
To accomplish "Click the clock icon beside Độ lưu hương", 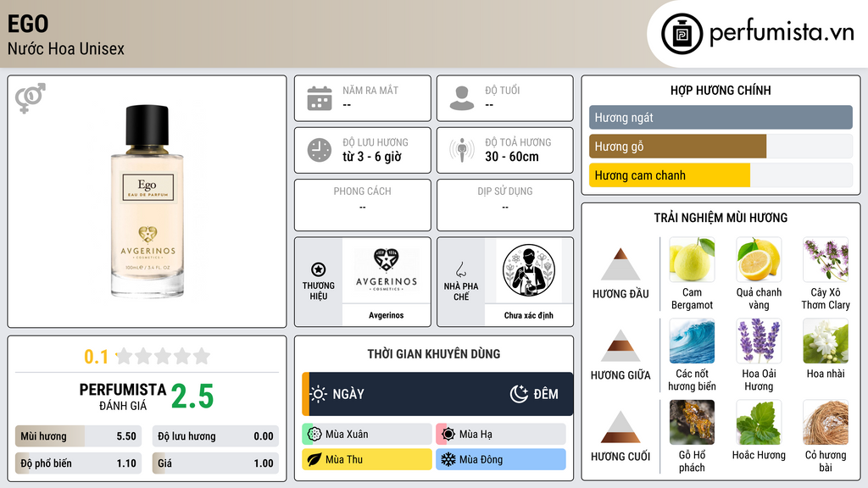I will point(320,150).
